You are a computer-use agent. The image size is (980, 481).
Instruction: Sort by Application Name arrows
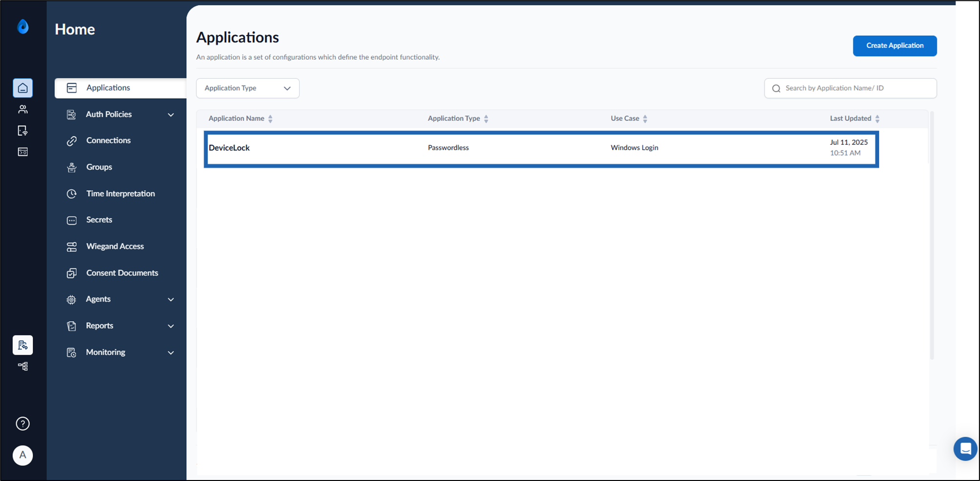click(270, 119)
